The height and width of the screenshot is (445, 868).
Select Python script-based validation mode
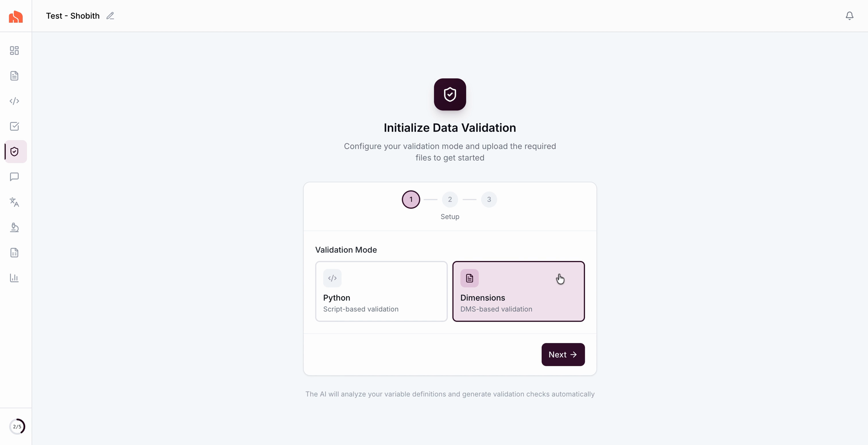pyautogui.click(x=381, y=291)
